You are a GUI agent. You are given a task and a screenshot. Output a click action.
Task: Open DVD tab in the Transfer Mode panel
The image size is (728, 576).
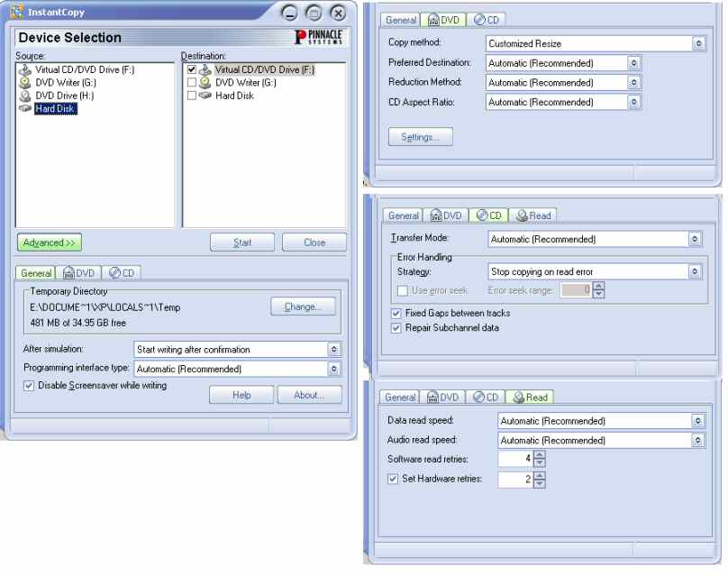[446, 215]
